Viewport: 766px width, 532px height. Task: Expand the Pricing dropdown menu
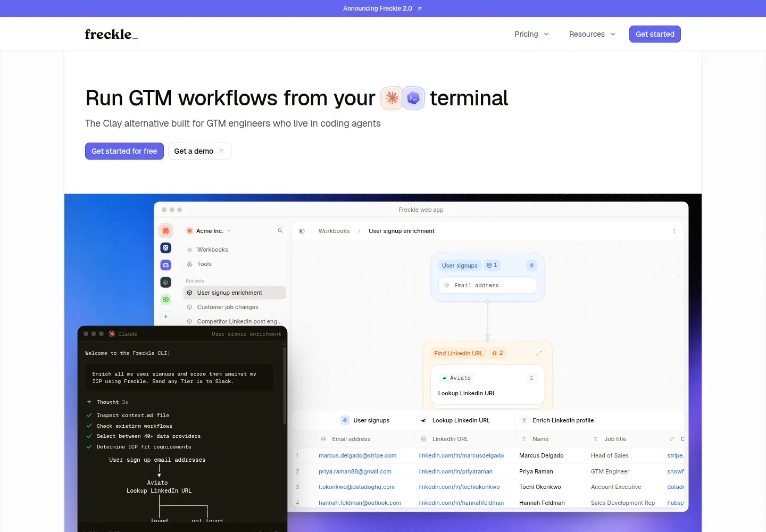click(531, 34)
